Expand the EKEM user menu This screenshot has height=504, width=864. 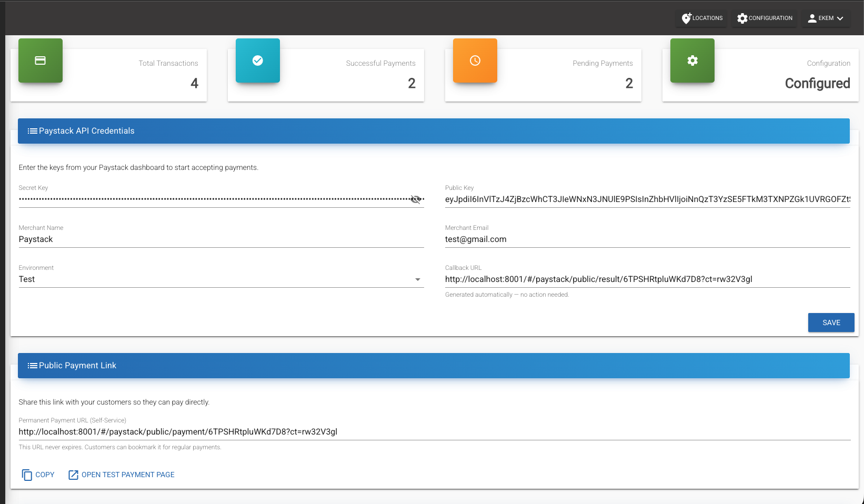coord(826,18)
